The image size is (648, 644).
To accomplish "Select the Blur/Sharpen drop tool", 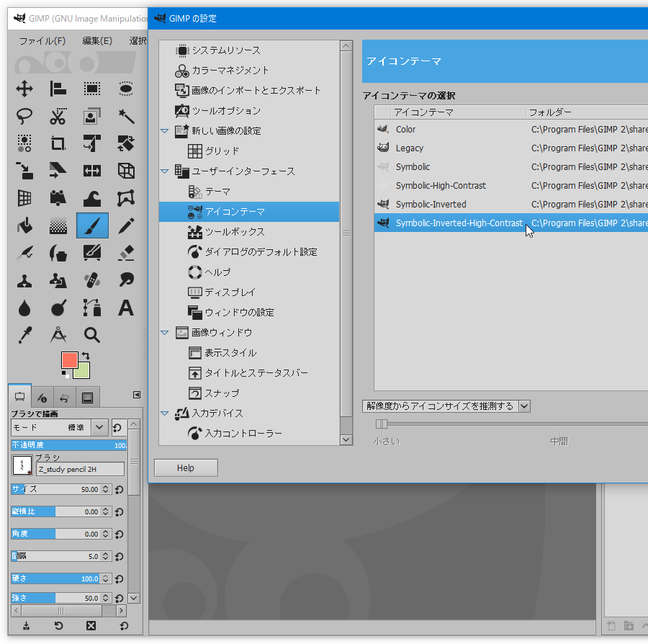I will [24, 308].
